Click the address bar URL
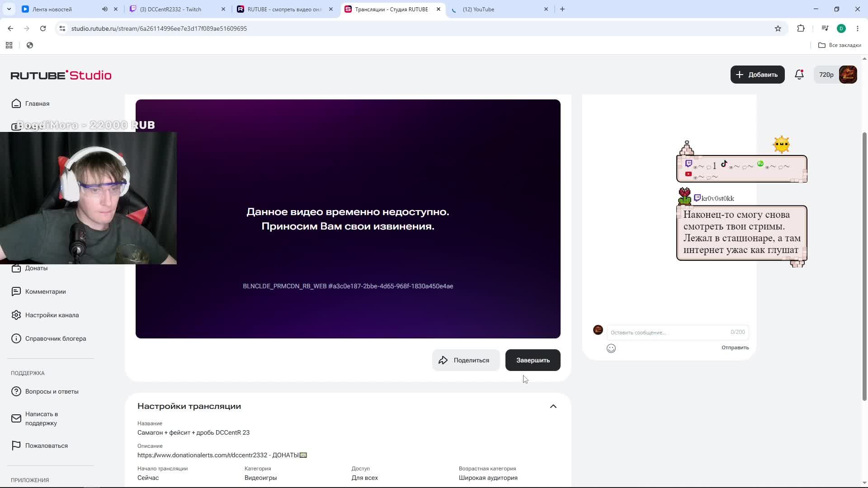 click(159, 28)
